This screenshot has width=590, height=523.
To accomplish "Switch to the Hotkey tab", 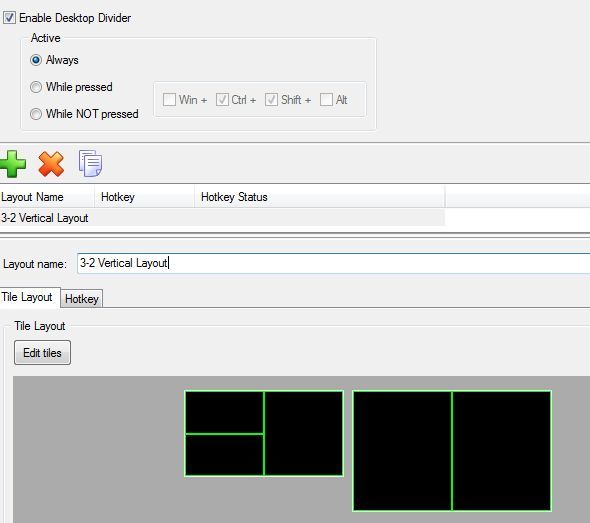I will pyautogui.click(x=82, y=299).
